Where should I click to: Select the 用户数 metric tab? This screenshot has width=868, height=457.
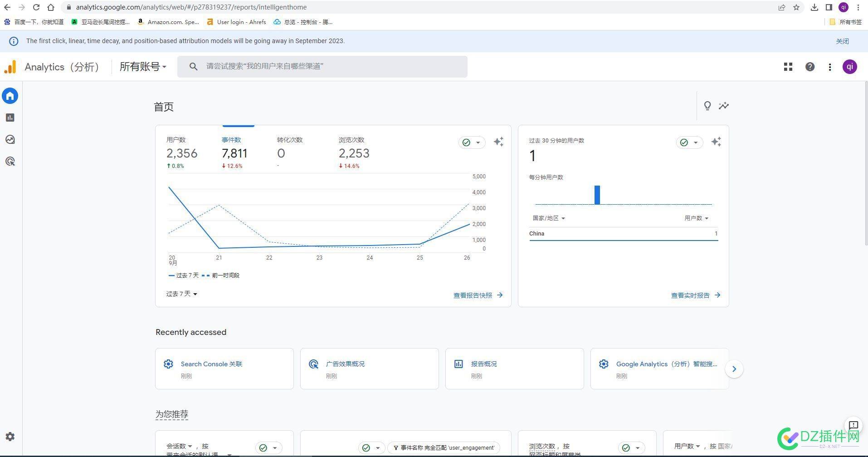pos(182,152)
